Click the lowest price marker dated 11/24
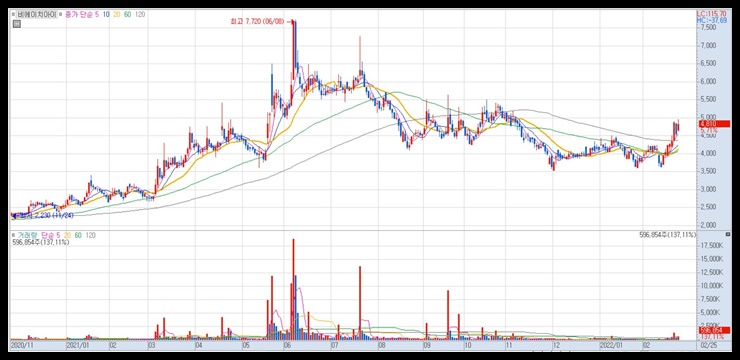The width and height of the screenshot is (740, 360). click(x=42, y=215)
